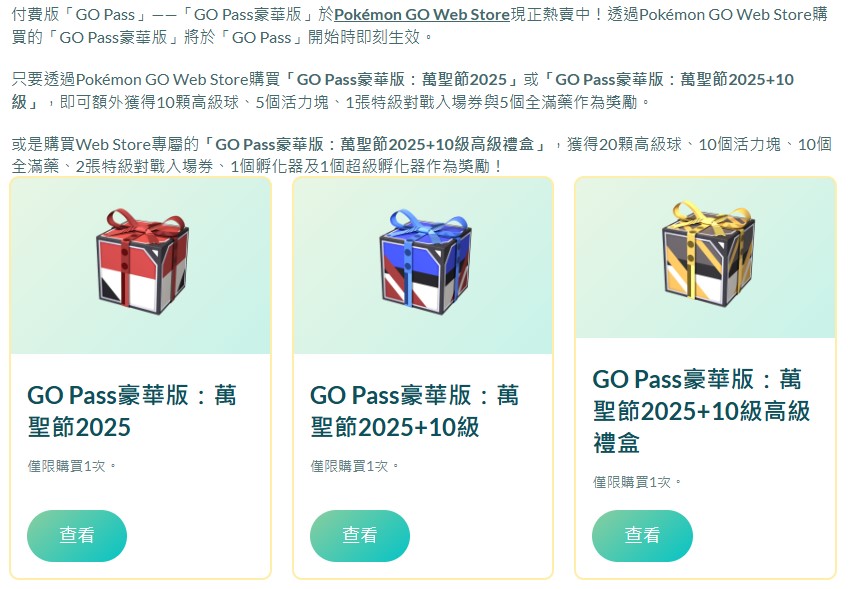Click the yellow ribbon bow on third box
851x589 pixels.
[709, 214]
